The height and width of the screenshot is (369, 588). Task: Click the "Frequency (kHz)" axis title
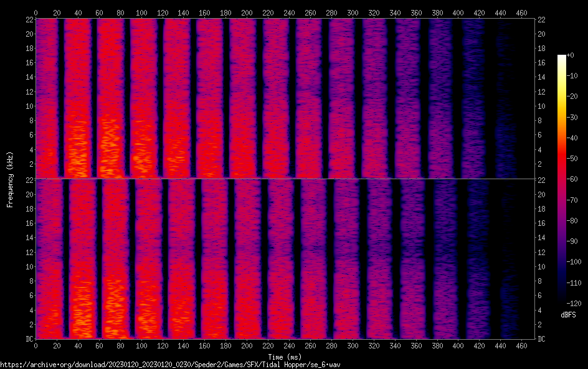[x=10, y=179]
